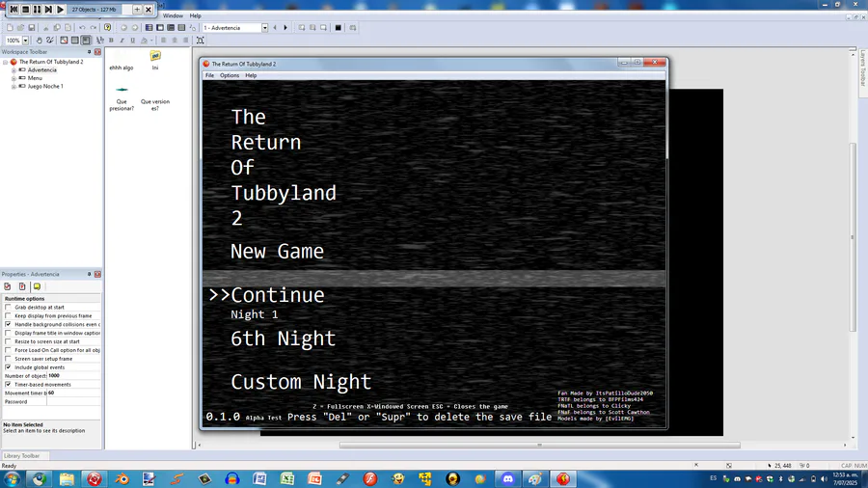Toggle Italic text formatting

tap(122, 41)
